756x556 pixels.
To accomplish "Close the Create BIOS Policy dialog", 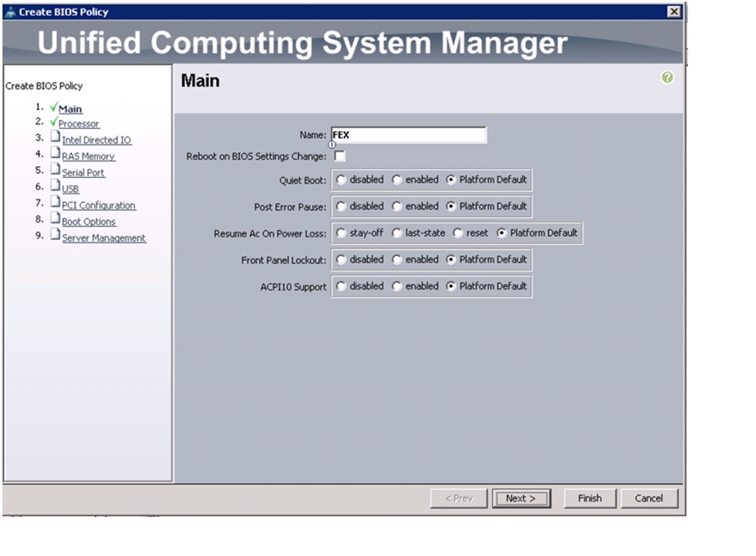I will 674,12.
